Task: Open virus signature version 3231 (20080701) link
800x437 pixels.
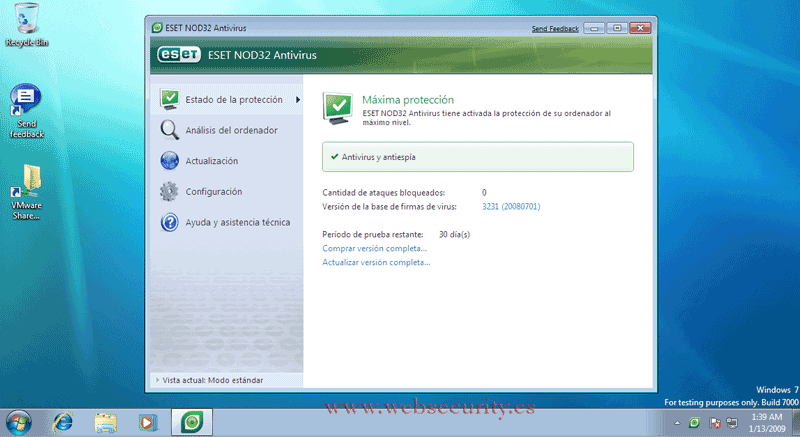Action: tap(511, 207)
